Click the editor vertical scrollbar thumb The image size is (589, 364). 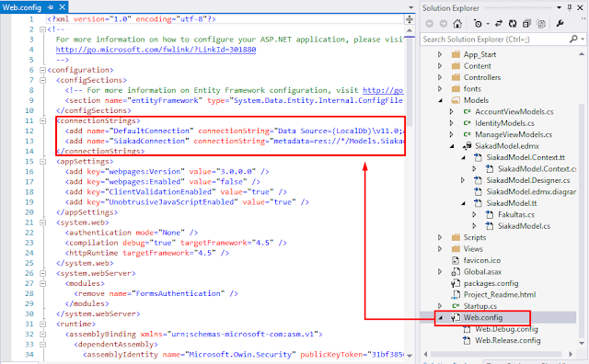coord(410,81)
